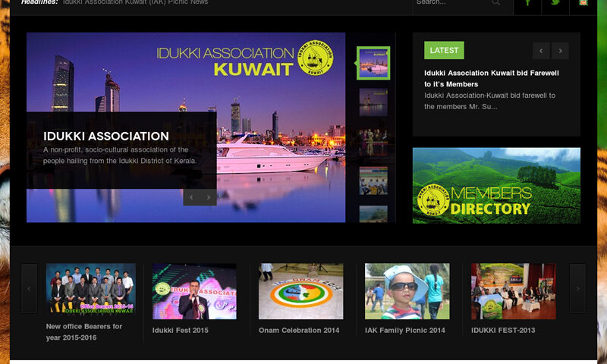Go to next main slider image

pyautogui.click(x=208, y=197)
